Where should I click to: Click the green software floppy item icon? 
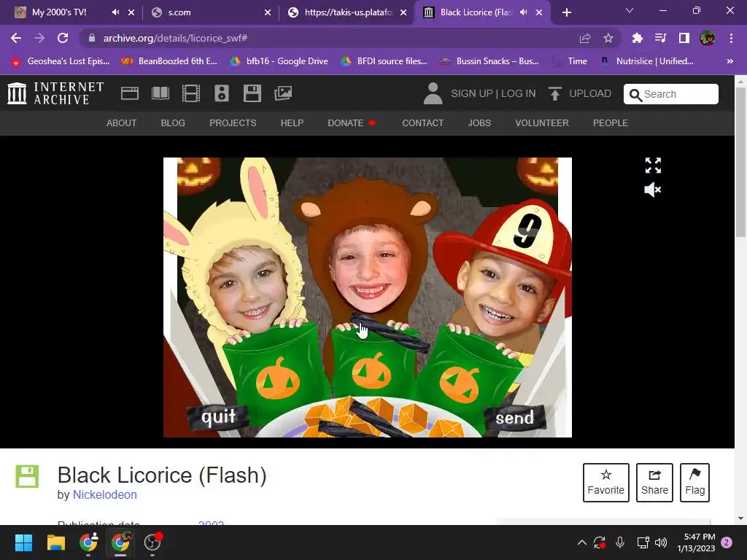click(x=27, y=476)
